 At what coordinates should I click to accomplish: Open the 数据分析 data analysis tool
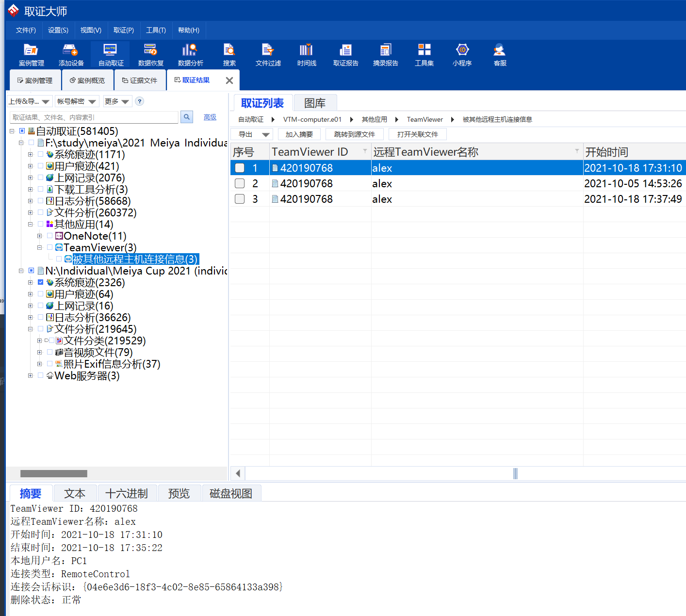tap(190, 54)
